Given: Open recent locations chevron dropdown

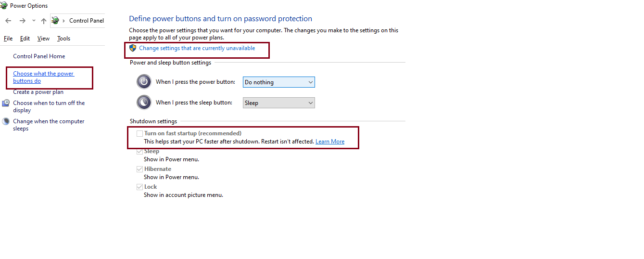Looking at the screenshot, I should click(34, 21).
